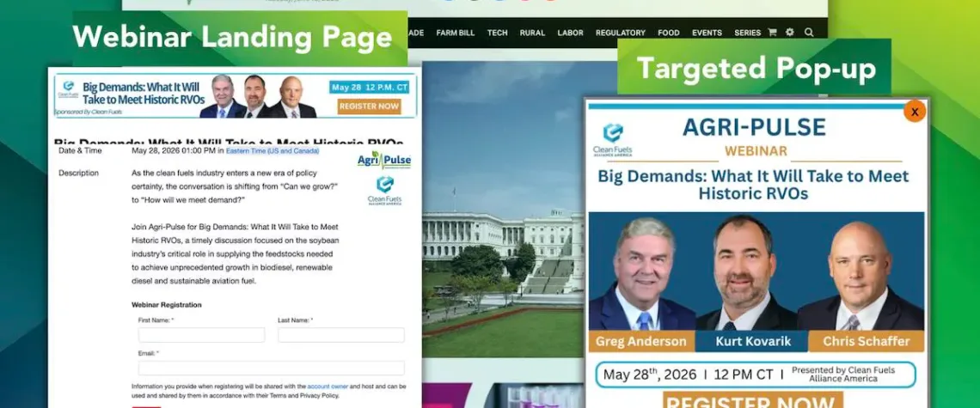The image size is (980, 408).
Task: Click Clean Fuels logo on landing page
Action: [x=385, y=191]
